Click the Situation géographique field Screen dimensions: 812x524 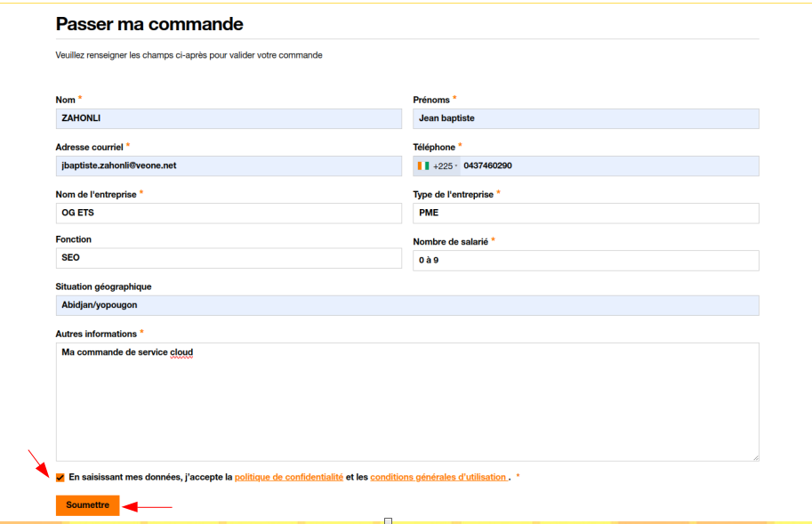click(x=406, y=305)
